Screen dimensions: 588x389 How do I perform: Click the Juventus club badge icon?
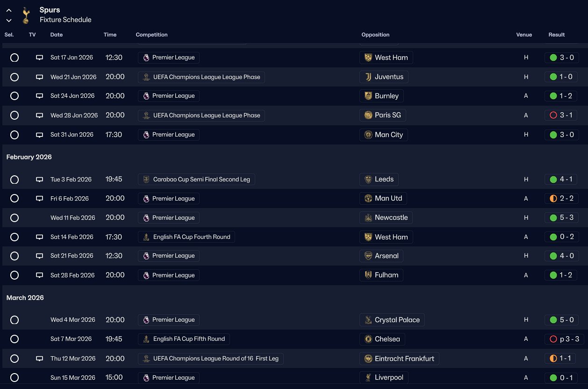click(368, 77)
